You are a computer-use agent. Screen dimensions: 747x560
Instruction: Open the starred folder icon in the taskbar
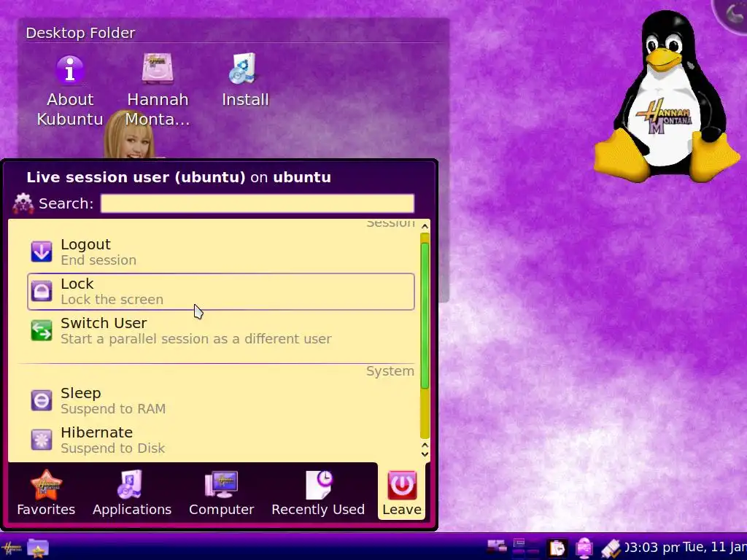click(38, 549)
